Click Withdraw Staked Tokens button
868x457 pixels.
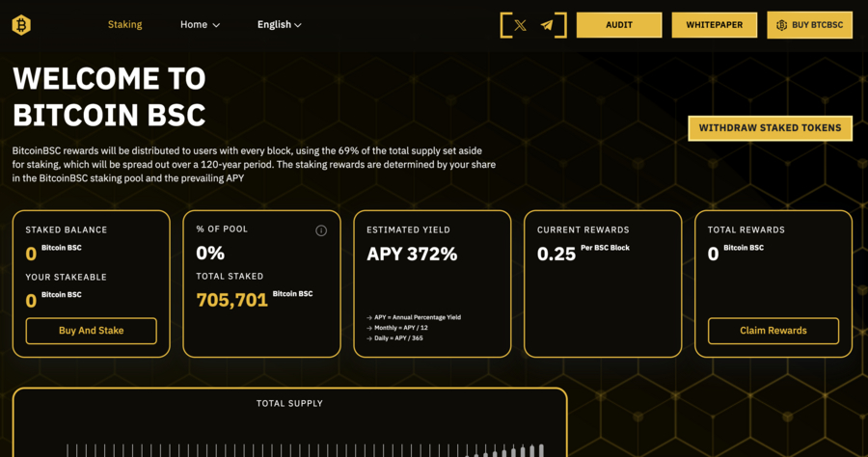pos(770,128)
